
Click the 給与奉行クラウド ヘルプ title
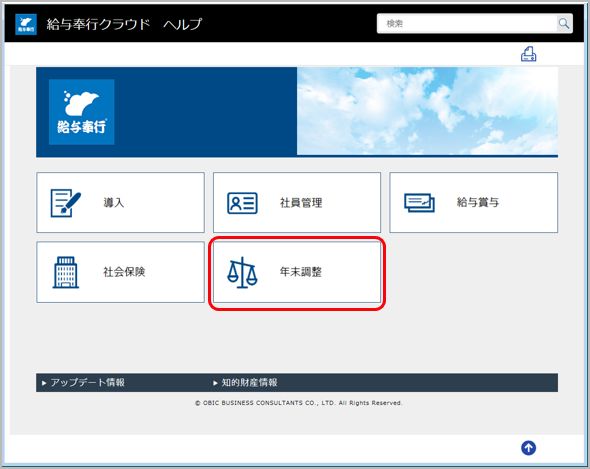pos(124,24)
